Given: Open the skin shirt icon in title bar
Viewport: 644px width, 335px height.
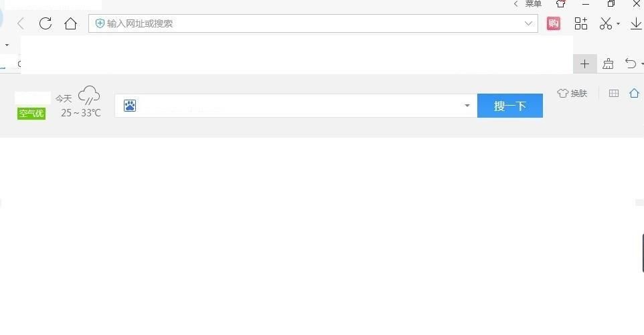Looking at the screenshot, I should (560, 4).
